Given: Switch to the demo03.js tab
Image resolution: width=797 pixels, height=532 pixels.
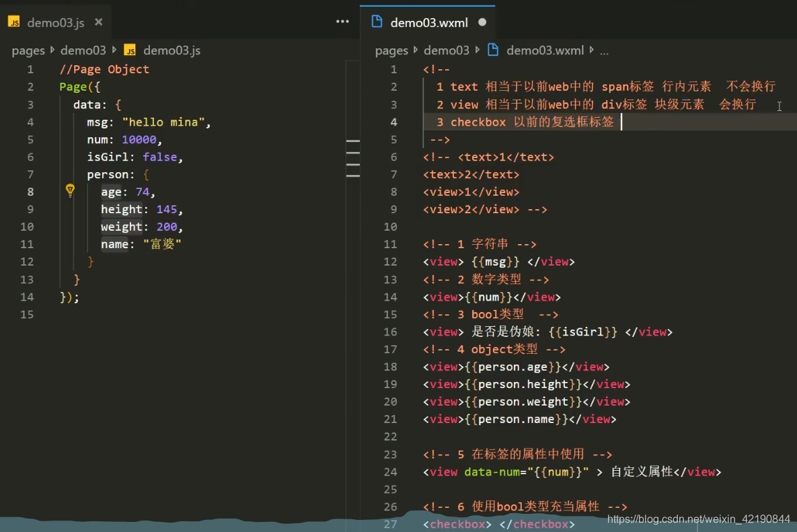Looking at the screenshot, I should point(55,23).
